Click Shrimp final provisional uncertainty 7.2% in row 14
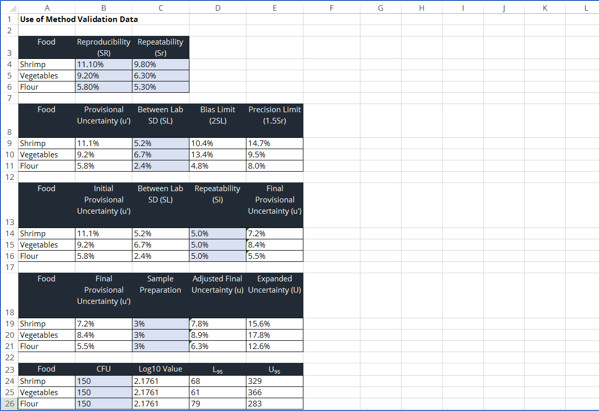The height and width of the screenshot is (411, 599). pos(275,233)
